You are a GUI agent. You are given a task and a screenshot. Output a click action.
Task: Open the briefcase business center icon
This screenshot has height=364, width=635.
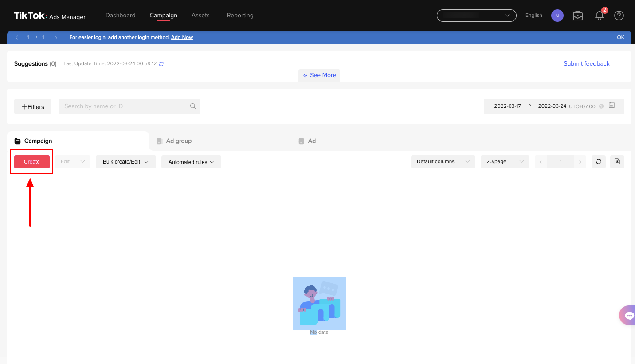tap(577, 16)
